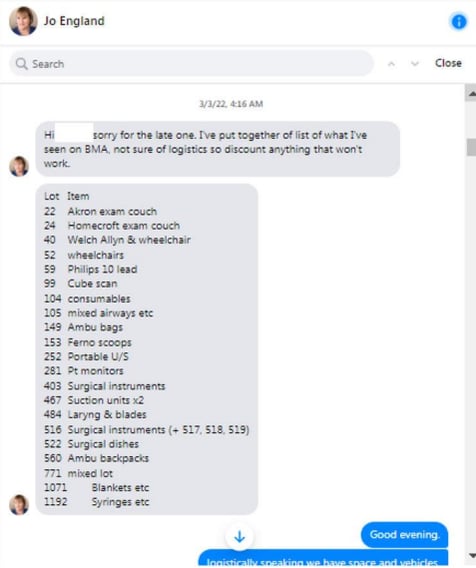Image resolution: width=476 pixels, height=568 pixels.
Task: Select the 'sorry for the late one' message
Action: 218,149
